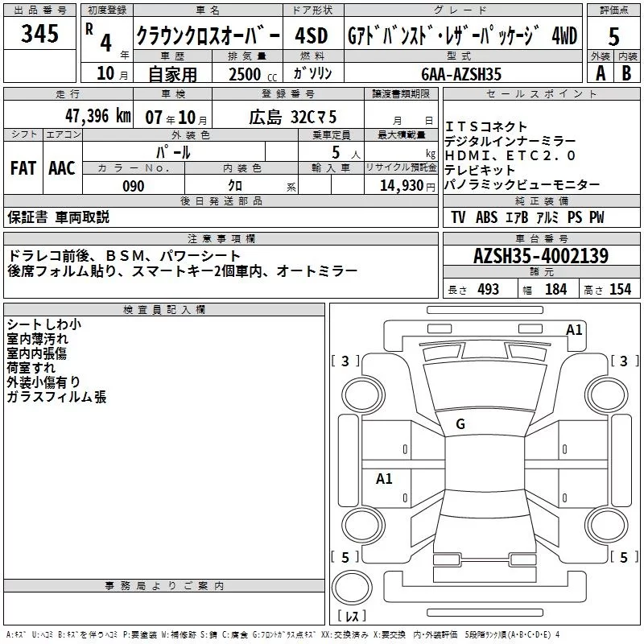Click the 事務局よりご案内 header
Image resolution: width=644 pixels, height=644 pixels.
pos(164,586)
